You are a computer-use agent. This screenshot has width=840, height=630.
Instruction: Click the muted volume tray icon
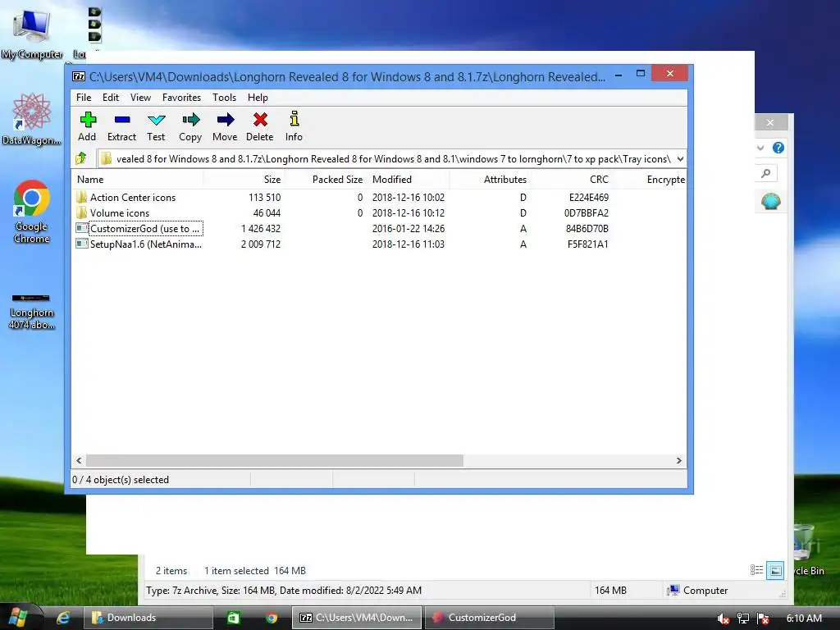pos(723,619)
